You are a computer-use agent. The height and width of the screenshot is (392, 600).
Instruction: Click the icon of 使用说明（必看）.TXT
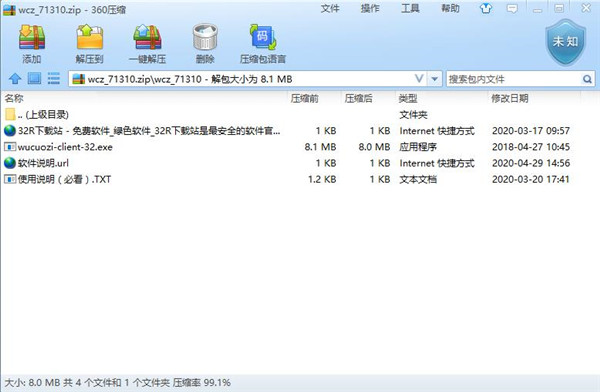pos(10,179)
